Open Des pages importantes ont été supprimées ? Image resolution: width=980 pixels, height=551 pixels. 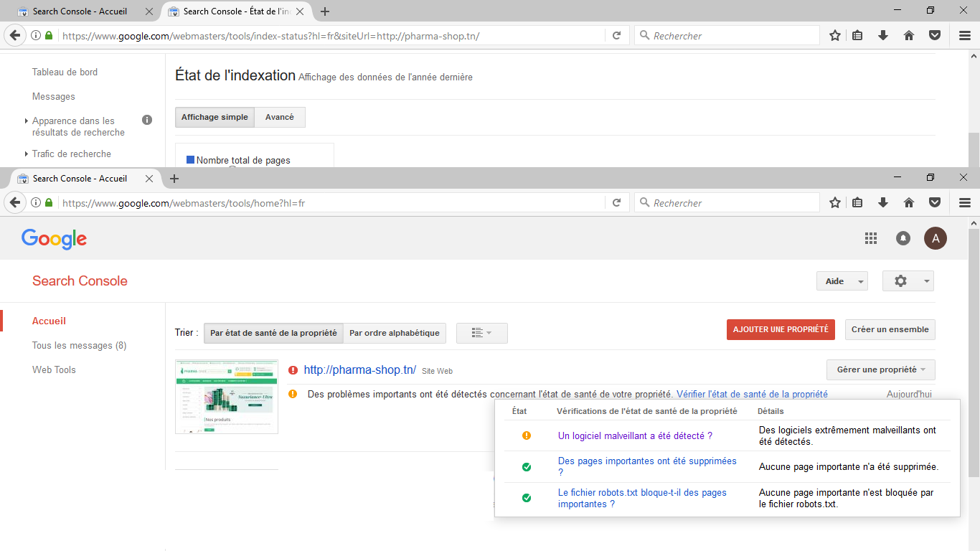[647, 466]
